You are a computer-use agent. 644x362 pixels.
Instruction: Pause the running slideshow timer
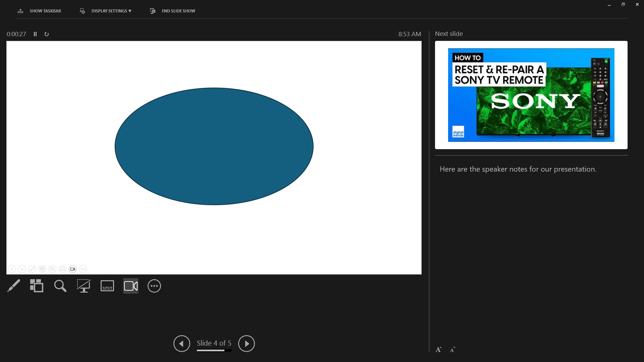point(35,34)
